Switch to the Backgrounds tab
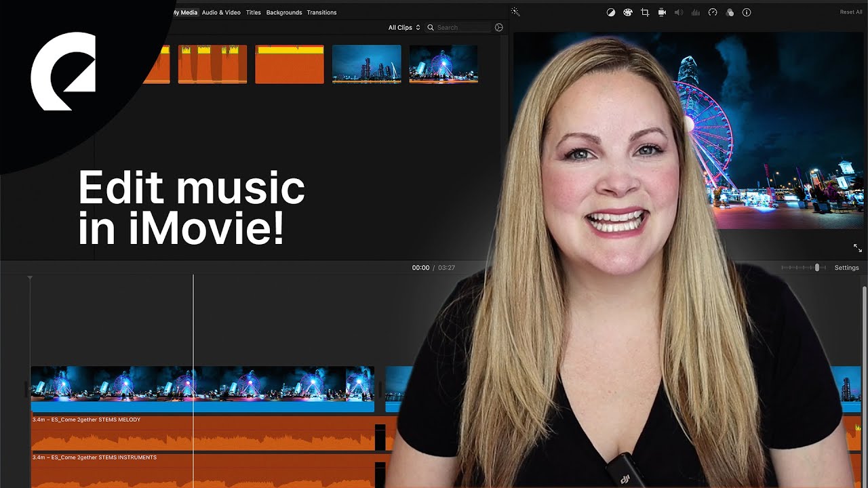The image size is (868, 488). [x=284, y=12]
